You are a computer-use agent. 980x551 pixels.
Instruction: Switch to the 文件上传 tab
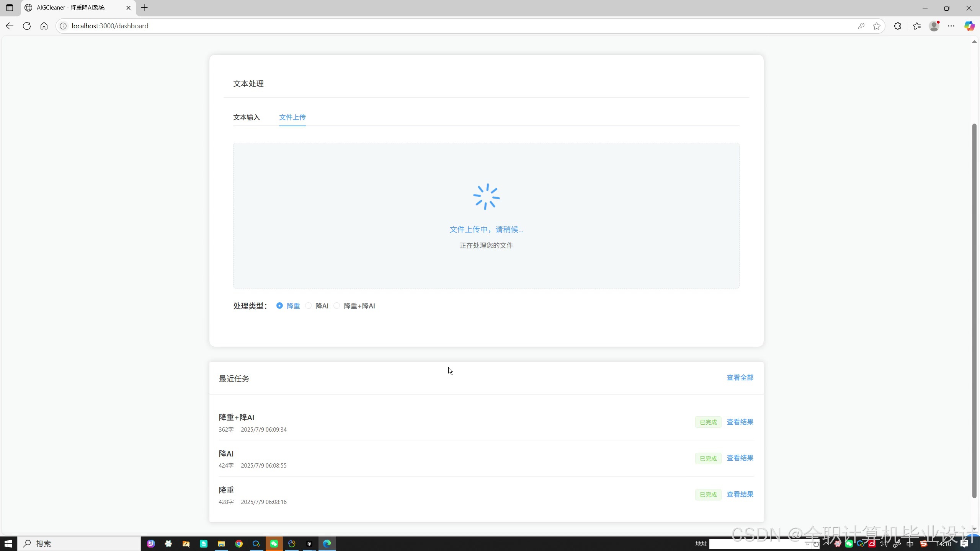292,117
